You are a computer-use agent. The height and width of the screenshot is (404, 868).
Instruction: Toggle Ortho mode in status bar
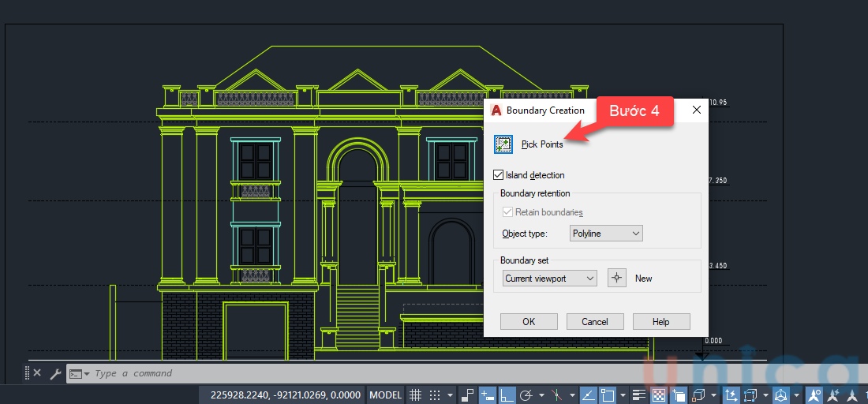coord(507,395)
